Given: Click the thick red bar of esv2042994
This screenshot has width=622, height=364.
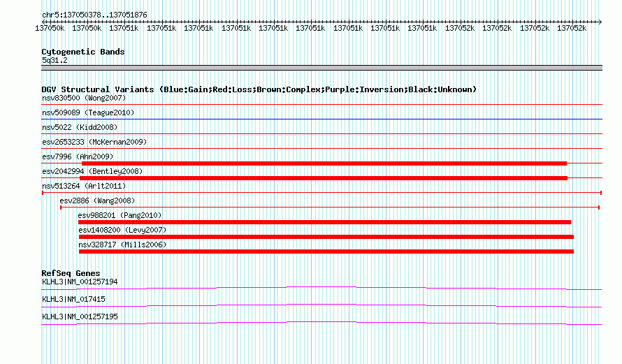Looking at the screenshot, I should pos(324,178).
